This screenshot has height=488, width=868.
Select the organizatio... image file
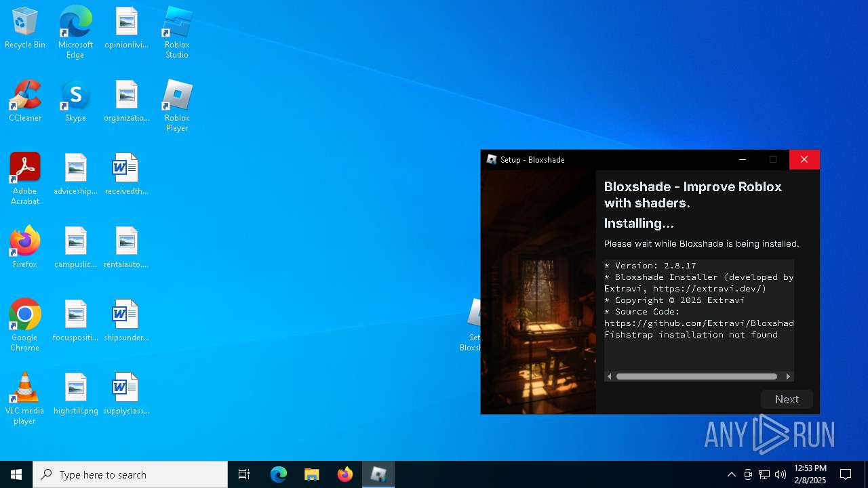126,102
